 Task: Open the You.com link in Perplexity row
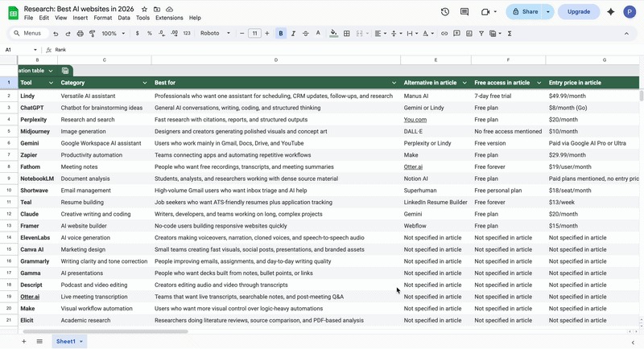tap(415, 120)
